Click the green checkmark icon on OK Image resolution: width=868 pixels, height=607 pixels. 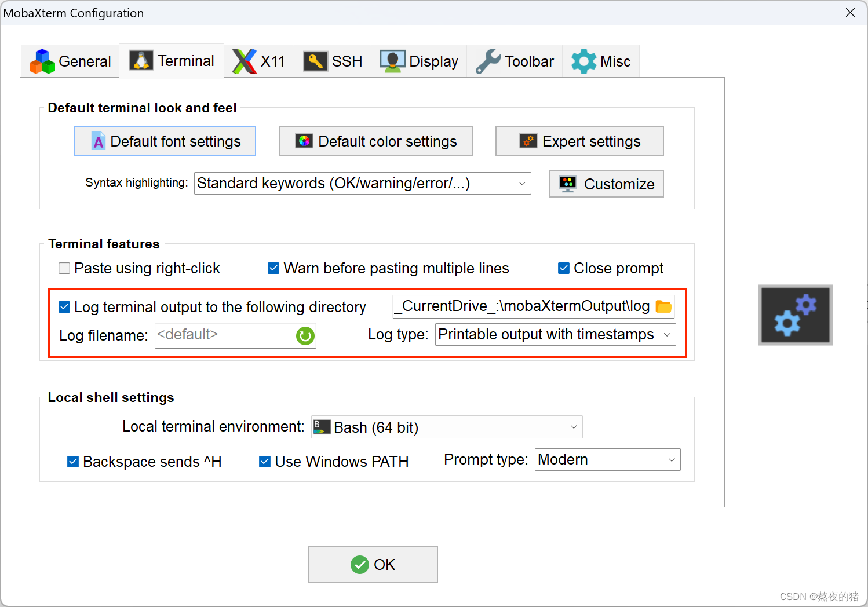360,565
